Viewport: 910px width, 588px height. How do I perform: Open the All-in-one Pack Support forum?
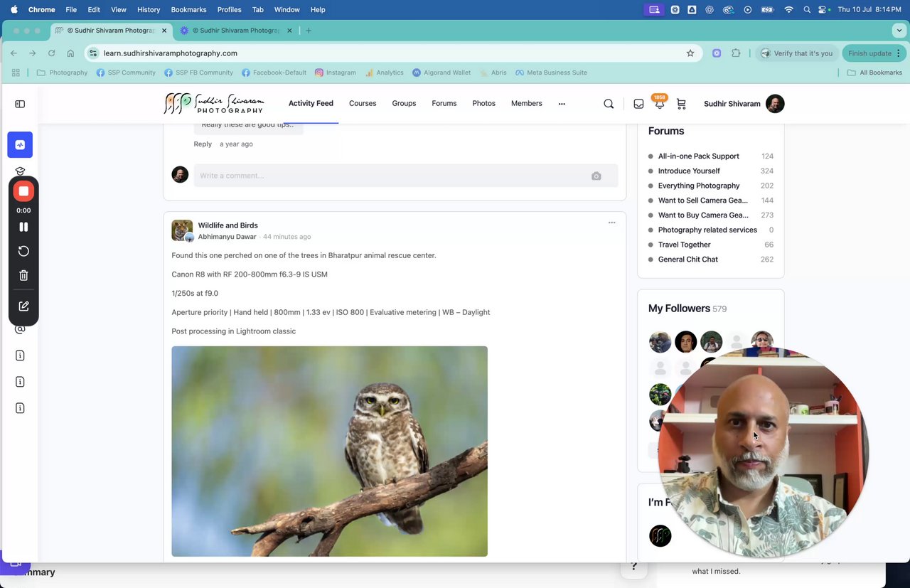[699, 156]
